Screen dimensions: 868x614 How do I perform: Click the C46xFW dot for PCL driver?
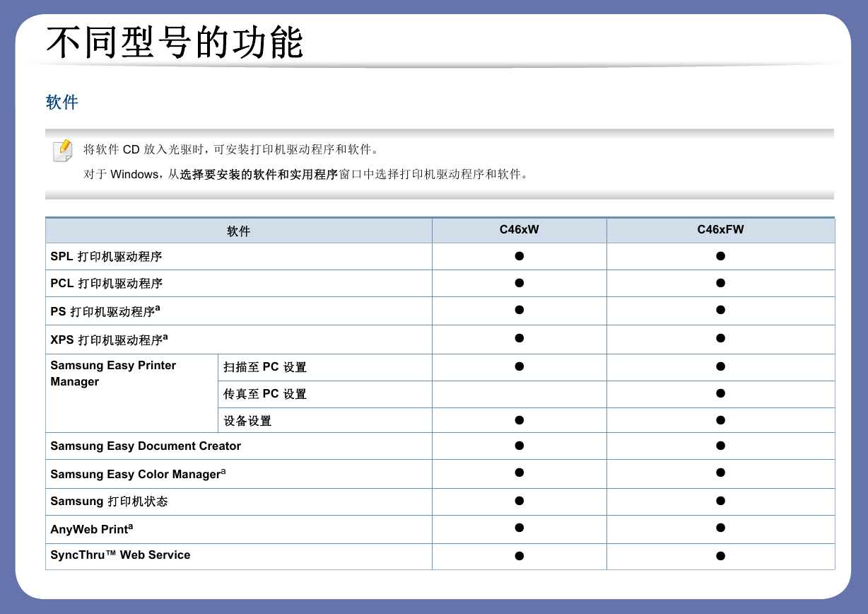click(x=720, y=283)
